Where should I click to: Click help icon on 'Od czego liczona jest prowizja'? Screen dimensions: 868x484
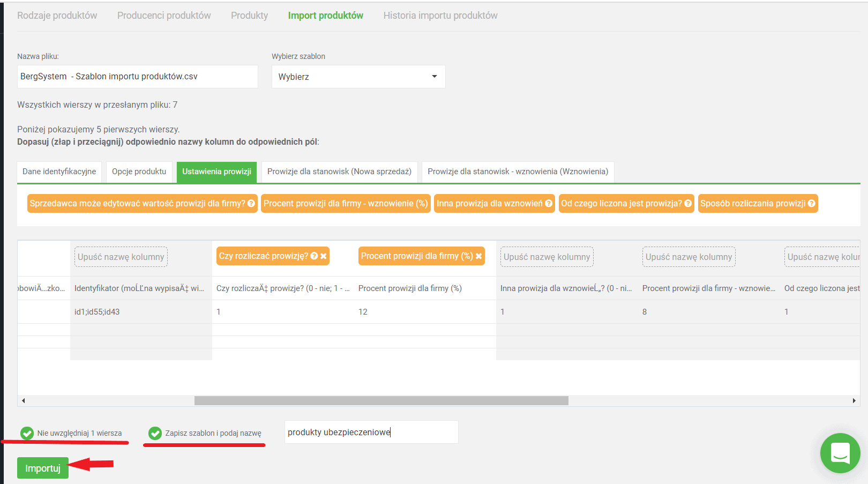(x=688, y=204)
